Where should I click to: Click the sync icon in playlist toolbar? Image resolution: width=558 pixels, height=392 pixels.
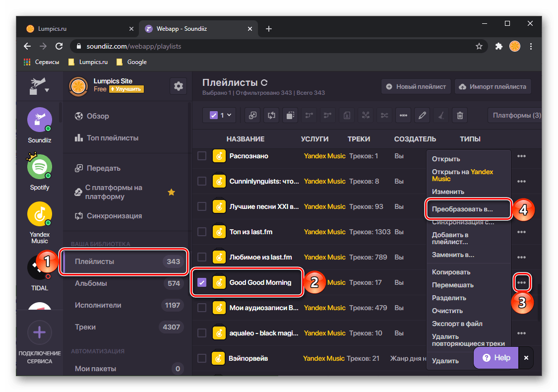(x=271, y=115)
